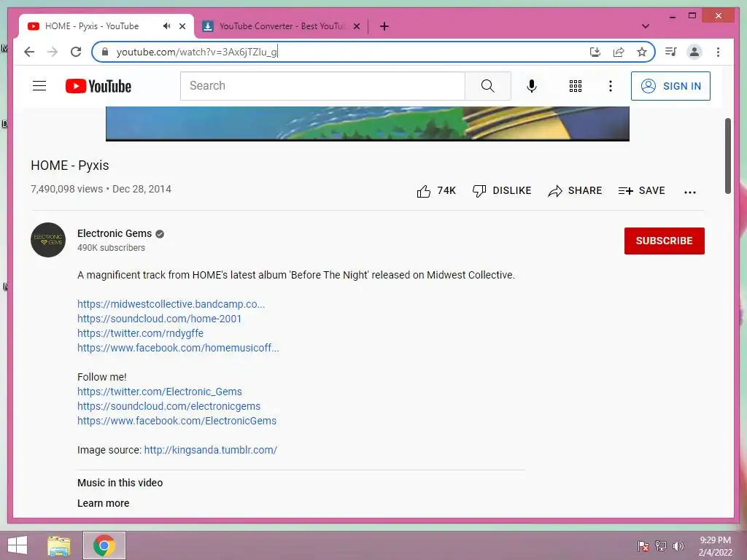This screenshot has width=747, height=560.
Task: Switch to the YouTube Converter tab
Action: [282, 26]
